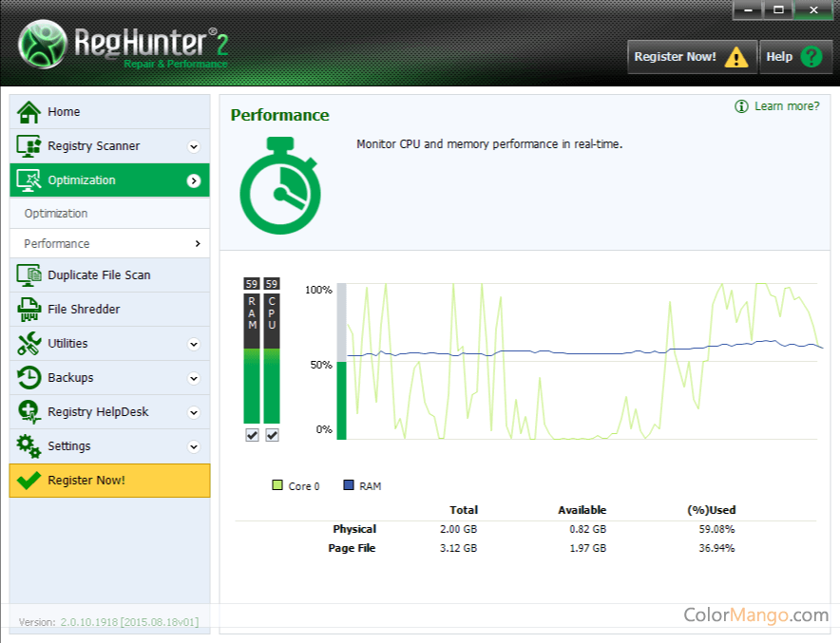The image size is (840, 643).
Task: Click the Physical available 0.82 GB
Action: click(587, 529)
